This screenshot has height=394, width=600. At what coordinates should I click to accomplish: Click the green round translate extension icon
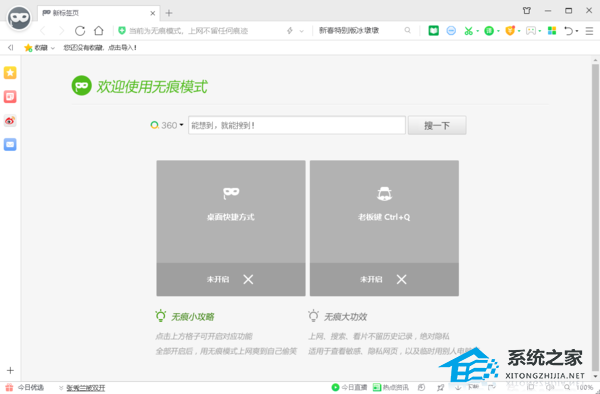489,31
